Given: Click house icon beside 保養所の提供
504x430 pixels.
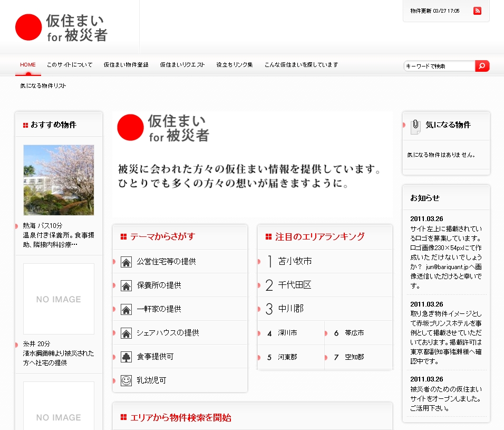Looking at the screenshot, I should (x=126, y=285).
